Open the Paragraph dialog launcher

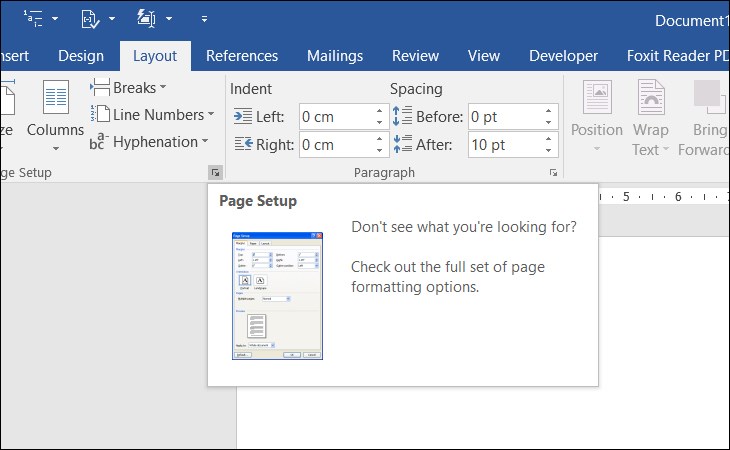point(554,173)
